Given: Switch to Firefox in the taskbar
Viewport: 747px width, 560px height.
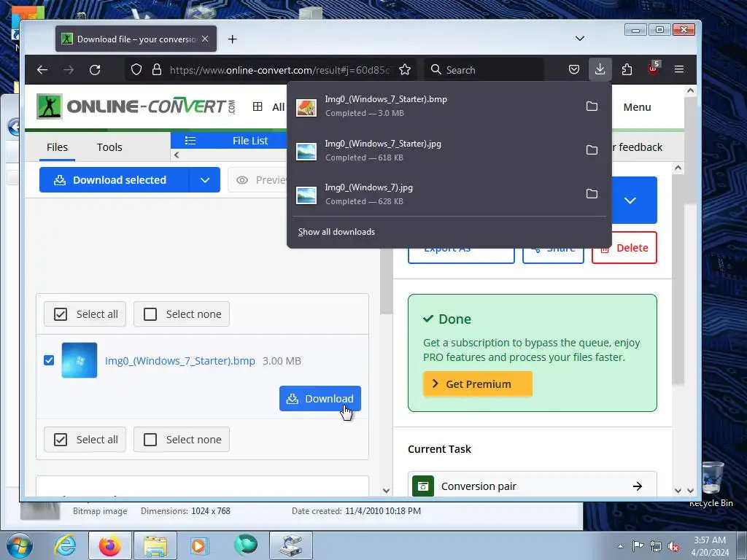Looking at the screenshot, I should tap(110, 545).
